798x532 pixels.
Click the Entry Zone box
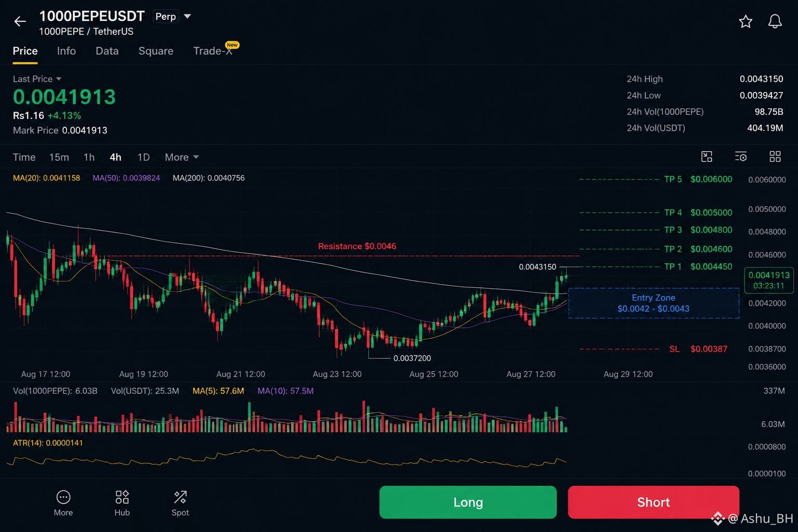coord(654,303)
